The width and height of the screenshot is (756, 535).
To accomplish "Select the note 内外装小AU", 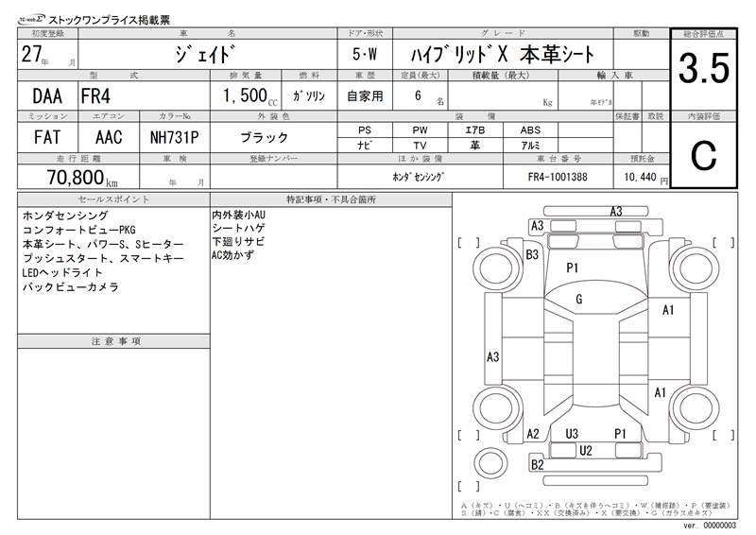I will click(x=239, y=215).
